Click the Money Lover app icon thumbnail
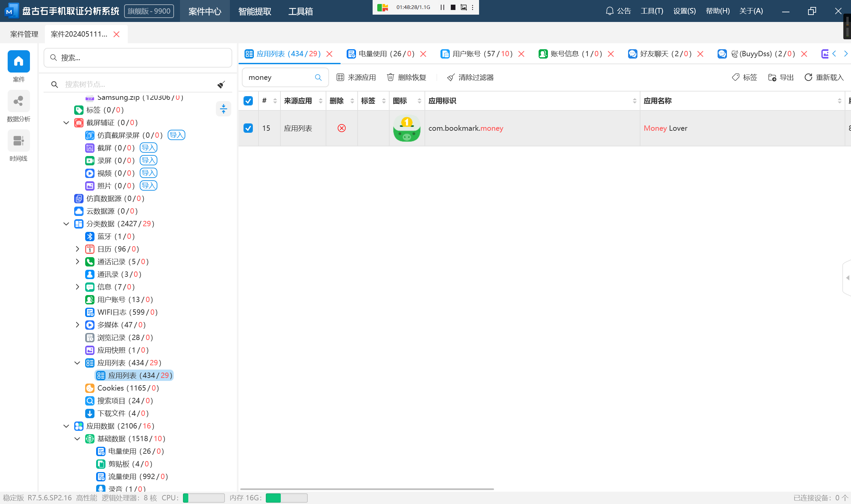The height and width of the screenshot is (504, 851). 407,128
